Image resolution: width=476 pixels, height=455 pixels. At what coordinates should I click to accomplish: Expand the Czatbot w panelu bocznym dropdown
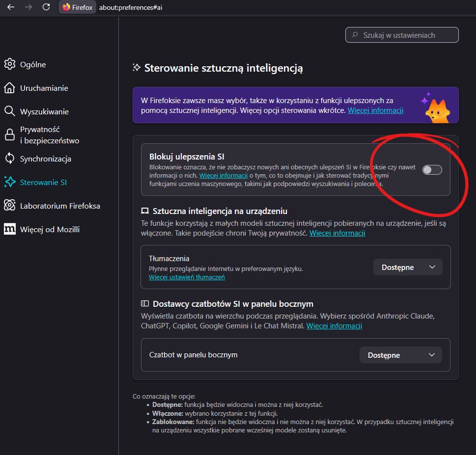(x=400, y=354)
